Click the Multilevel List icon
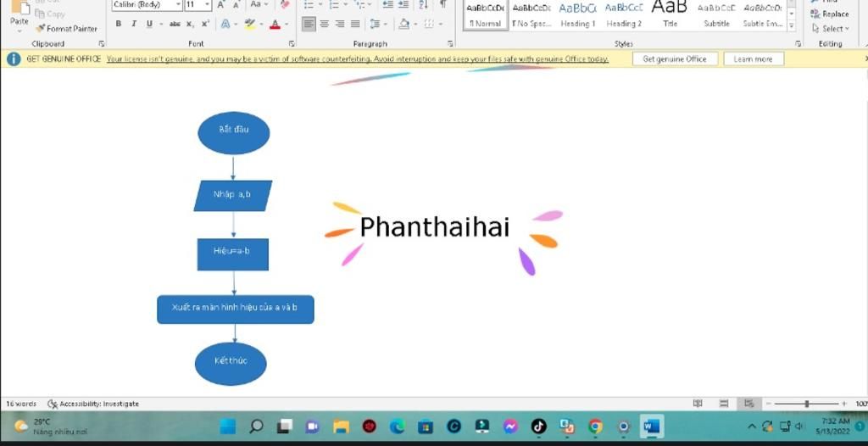 click(359, 5)
